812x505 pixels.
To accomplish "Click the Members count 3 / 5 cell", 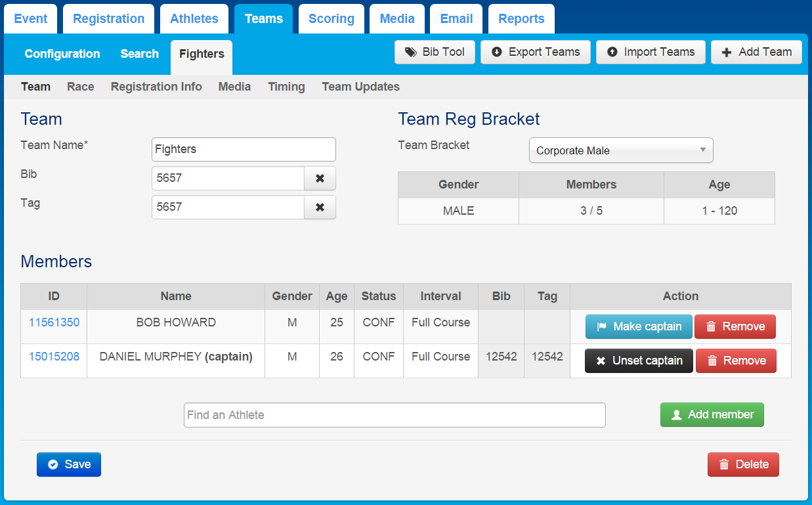I will [x=591, y=211].
